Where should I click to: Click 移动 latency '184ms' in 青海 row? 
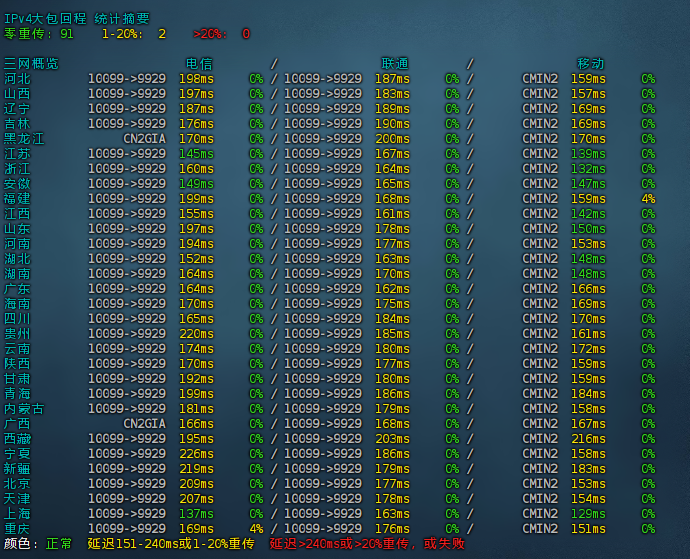pyautogui.click(x=588, y=394)
